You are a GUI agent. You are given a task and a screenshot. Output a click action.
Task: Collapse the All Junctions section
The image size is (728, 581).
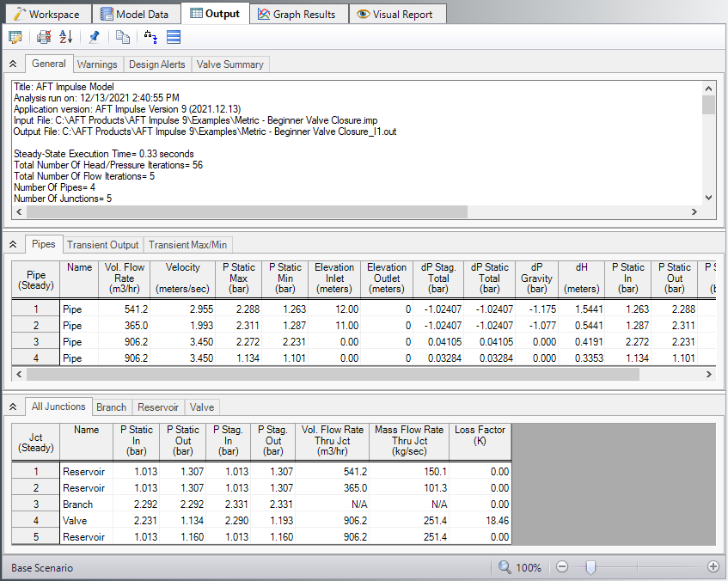pyautogui.click(x=13, y=407)
